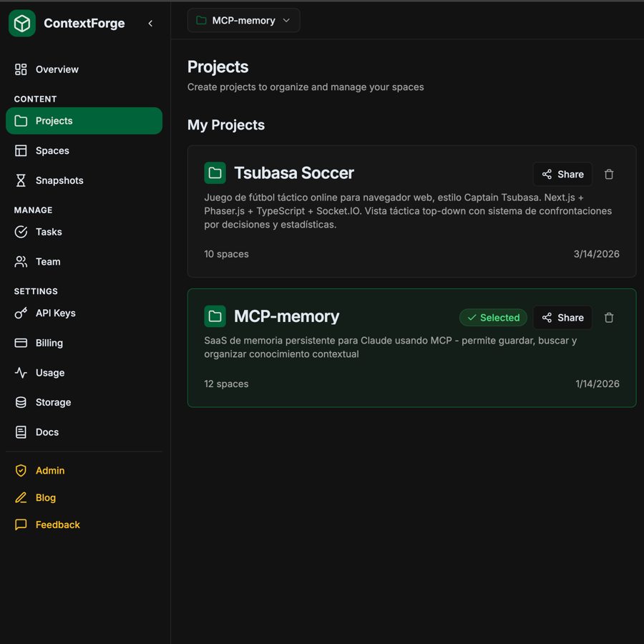Collapse the sidebar with the chevron
The image size is (644, 644).
[150, 23]
